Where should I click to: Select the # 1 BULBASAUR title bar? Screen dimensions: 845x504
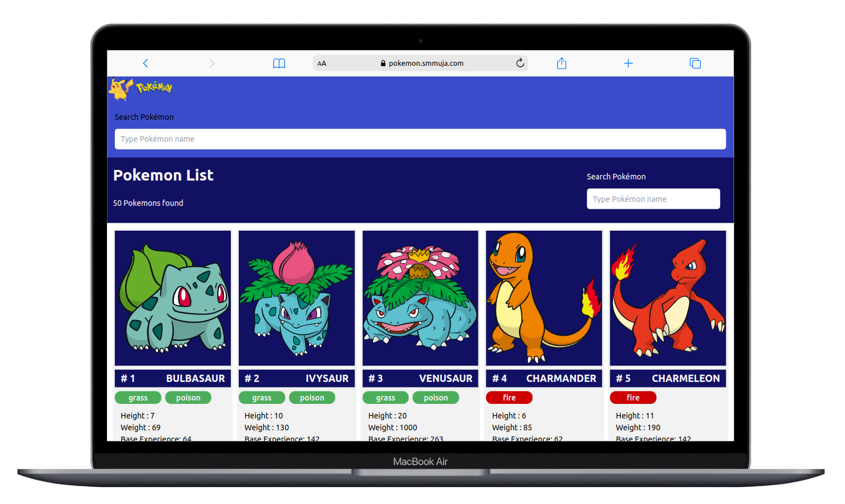[x=173, y=379]
